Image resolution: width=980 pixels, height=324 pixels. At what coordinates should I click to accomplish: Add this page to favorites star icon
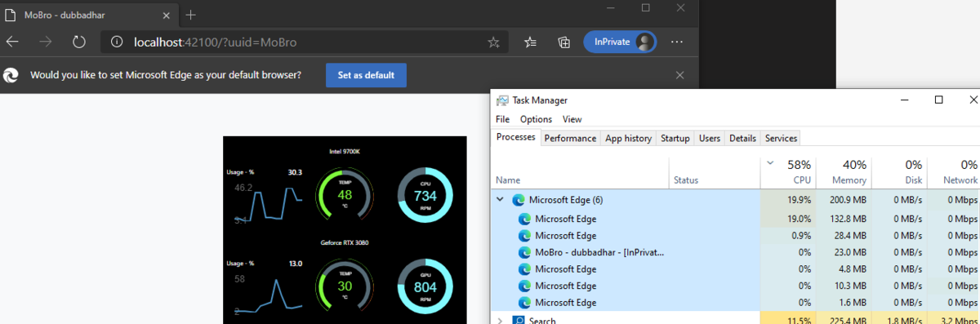[x=493, y=42]
